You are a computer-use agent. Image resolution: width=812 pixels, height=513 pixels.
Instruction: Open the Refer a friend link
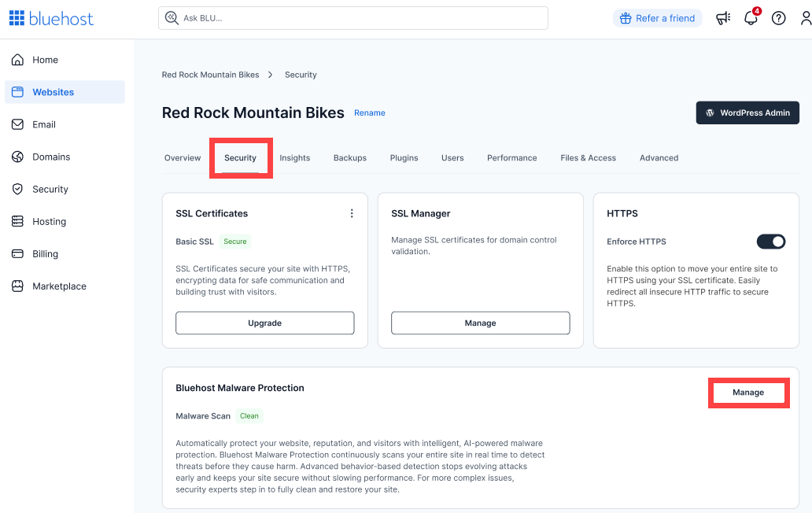click(657, 17)
